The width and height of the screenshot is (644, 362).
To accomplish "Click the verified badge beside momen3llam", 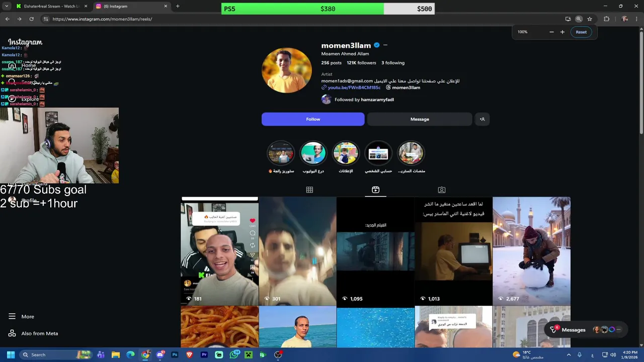I will coord(376,45).
